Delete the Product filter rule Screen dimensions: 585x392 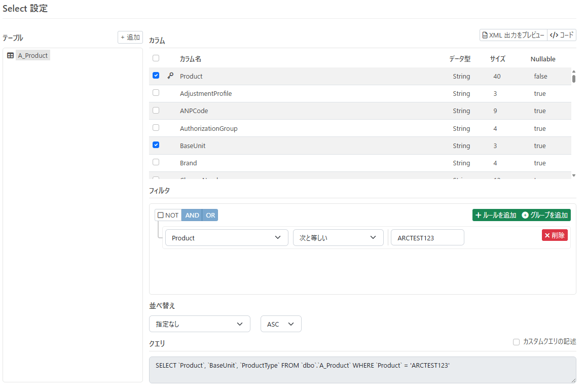(x=555, y=235)
